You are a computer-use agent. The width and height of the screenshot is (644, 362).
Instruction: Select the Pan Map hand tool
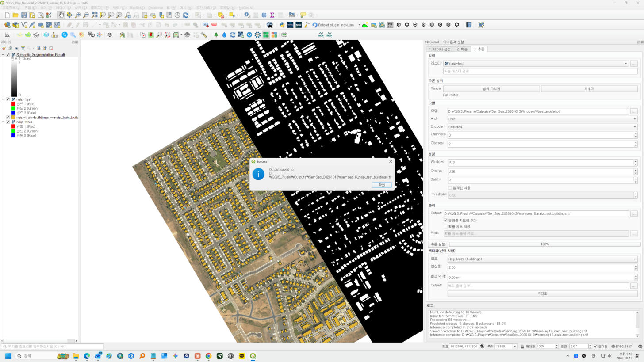(61, 15)
